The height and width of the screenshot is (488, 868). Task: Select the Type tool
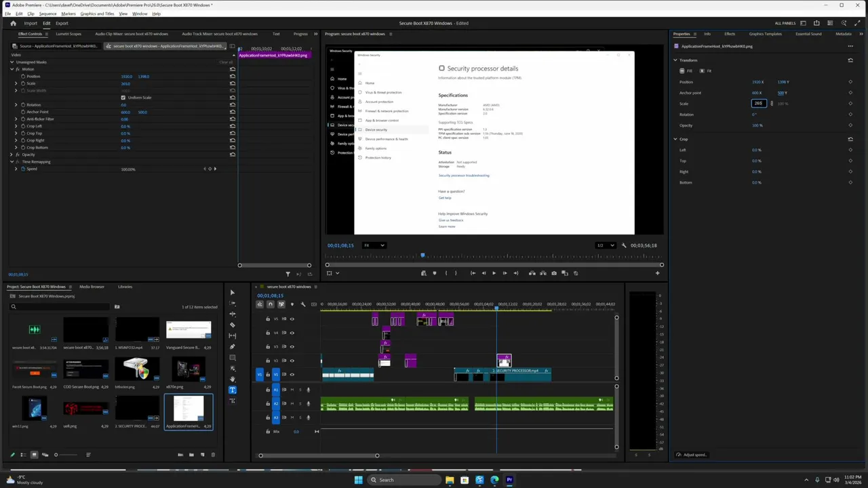click(232, 390)
